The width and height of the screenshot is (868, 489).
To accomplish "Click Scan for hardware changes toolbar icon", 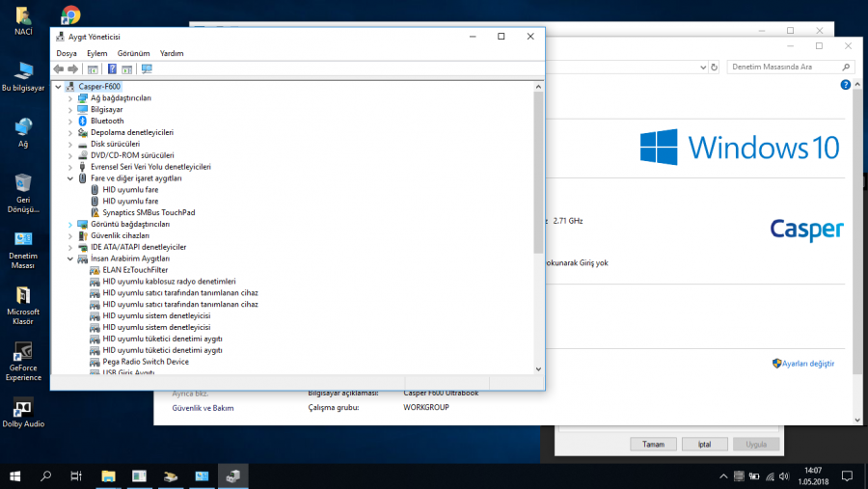I will pos(147,69).
